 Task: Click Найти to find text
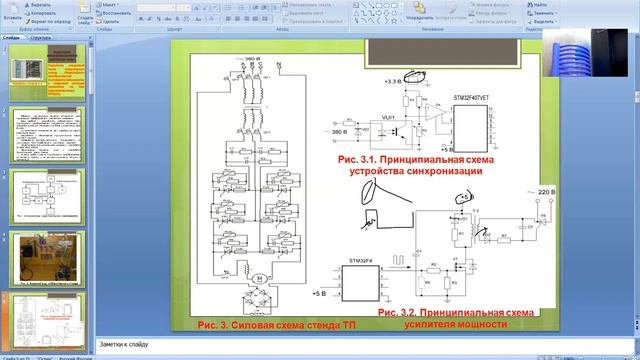pyautogui.click(x=538, y=5)
